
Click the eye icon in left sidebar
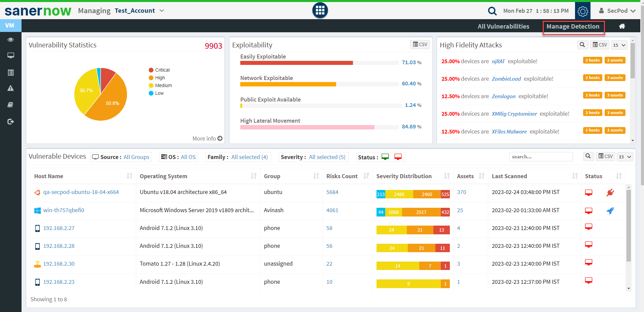[x=11, y=40]
